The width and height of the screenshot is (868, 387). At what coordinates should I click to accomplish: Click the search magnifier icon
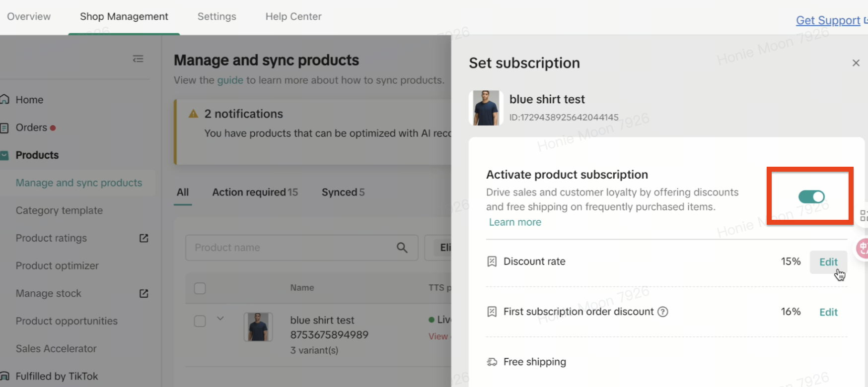coord(402,248)
